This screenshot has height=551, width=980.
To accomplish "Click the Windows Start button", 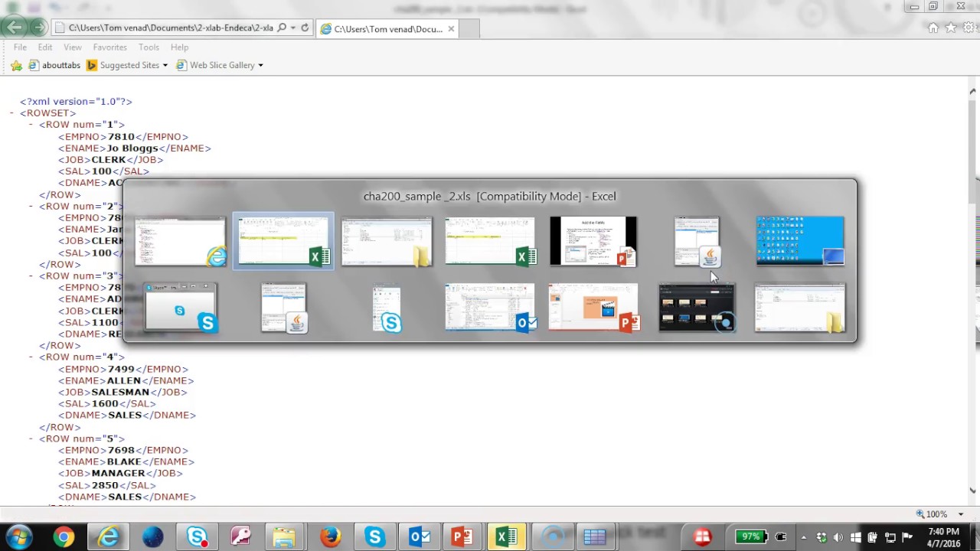I will point(18,536).
